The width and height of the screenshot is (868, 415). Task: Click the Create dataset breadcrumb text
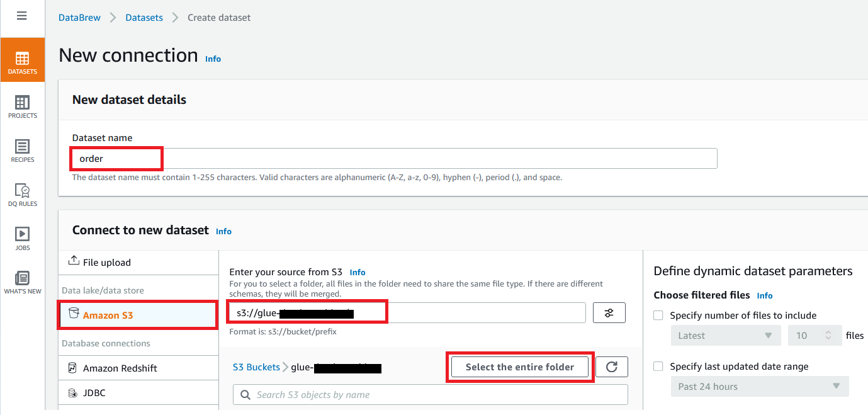pos(219,18)
